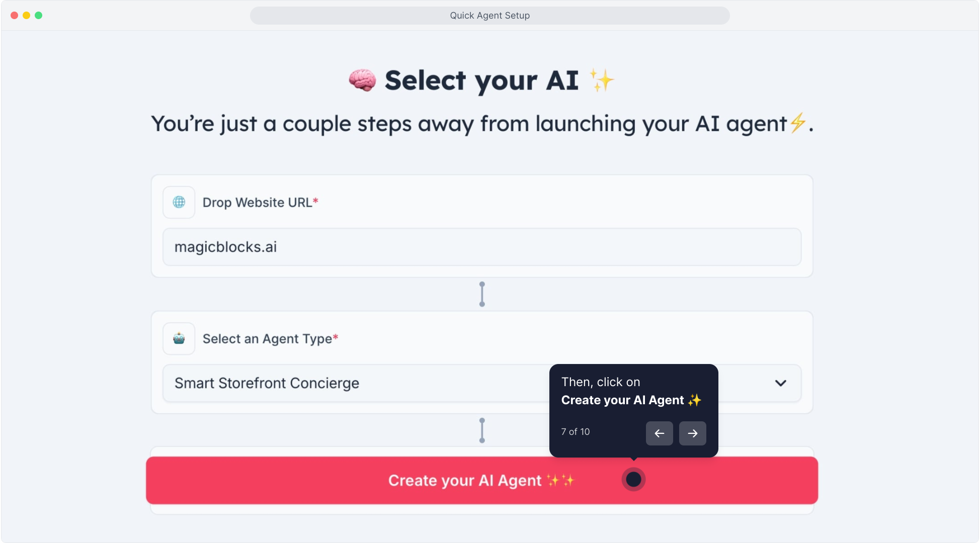Click the Select an Agent Type label

pos(267,339)
